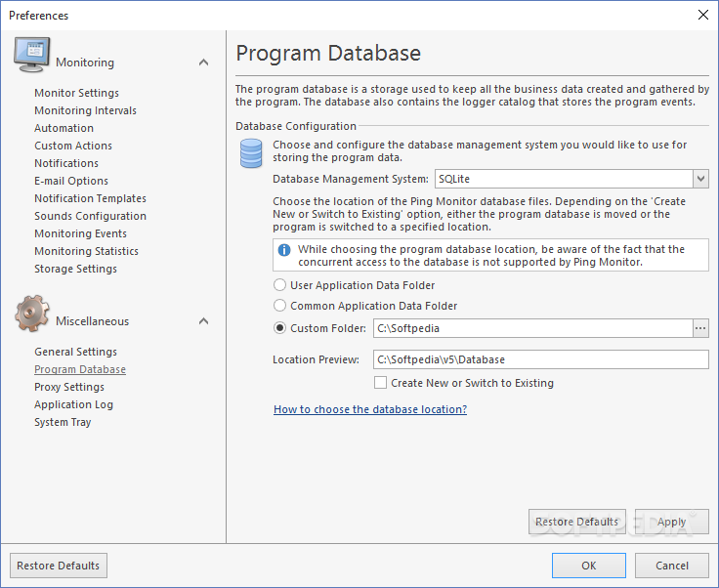Screen dimensions: 719x588
Task: Collapse the Miscellaneous section chevron
Action: tap(203, 321)
